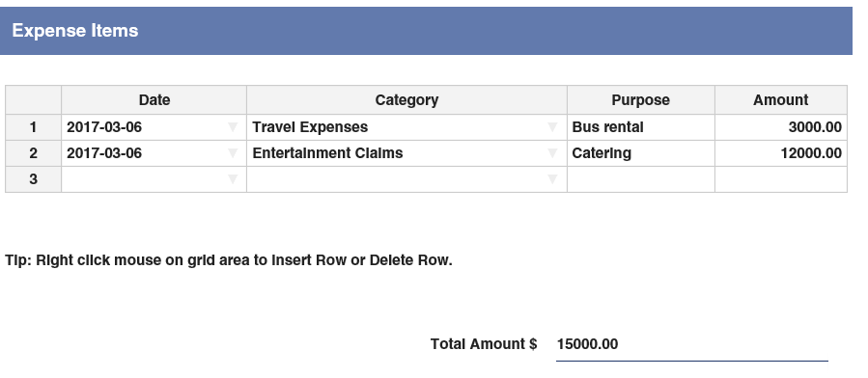Expand the empty row 3 category dropdown
The height and width of the screenshot is (378, 868).
[x=552, y=179]
